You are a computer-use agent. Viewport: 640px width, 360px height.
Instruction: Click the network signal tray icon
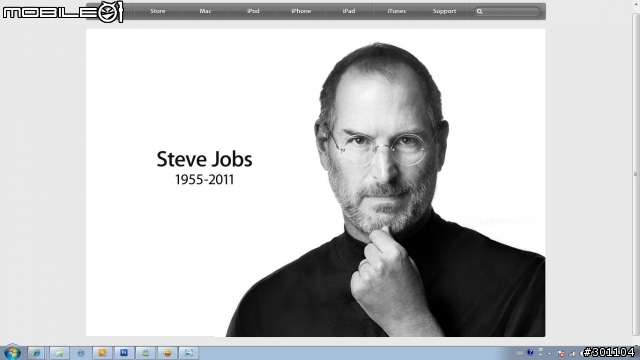pyautogui.click(x=572, y=353)
